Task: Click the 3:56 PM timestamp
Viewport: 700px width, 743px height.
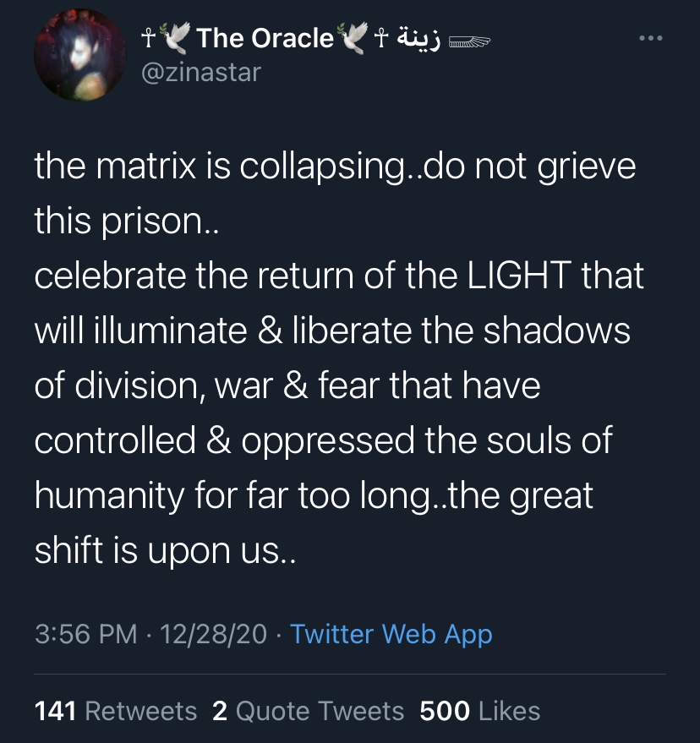Action: 85,634
